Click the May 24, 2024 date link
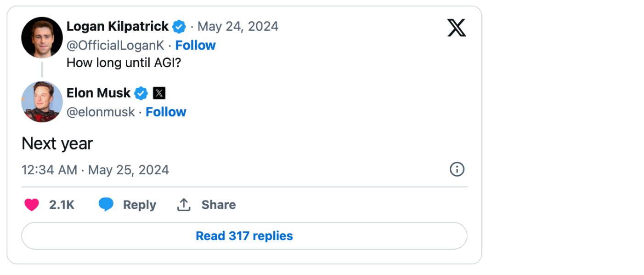The width and height of the screenshot is (644, 275). (238, 27)
